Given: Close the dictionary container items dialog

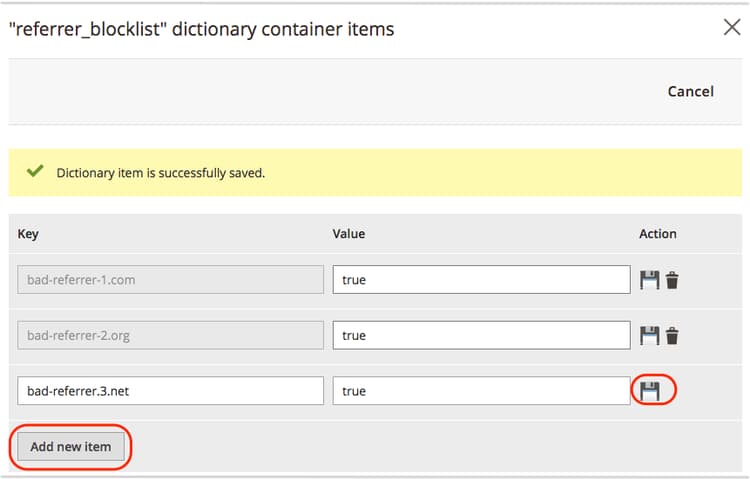Looking at the screenshot, I should [732, 27].
